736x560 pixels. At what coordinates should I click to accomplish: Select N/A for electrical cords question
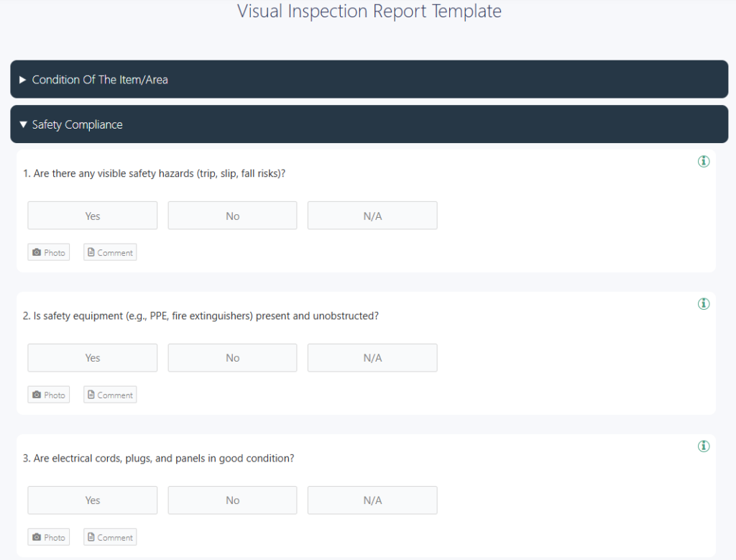[x=372, y=500]
